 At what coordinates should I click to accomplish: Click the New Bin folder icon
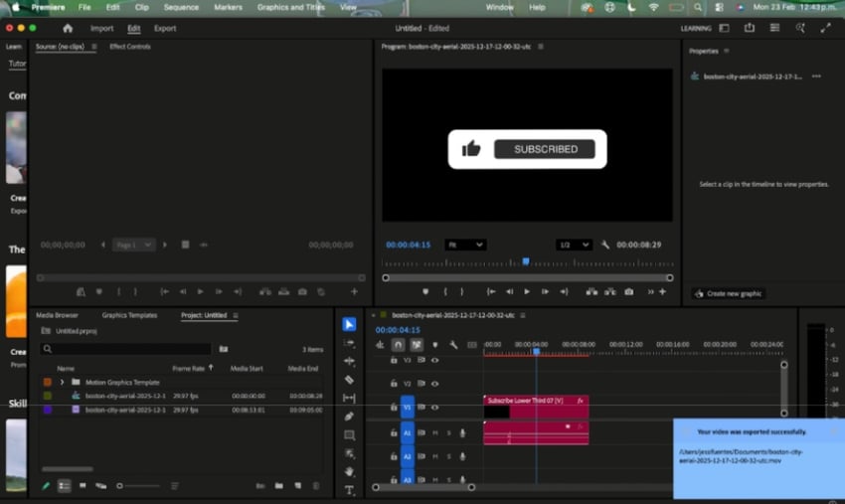tap(279, 486)
